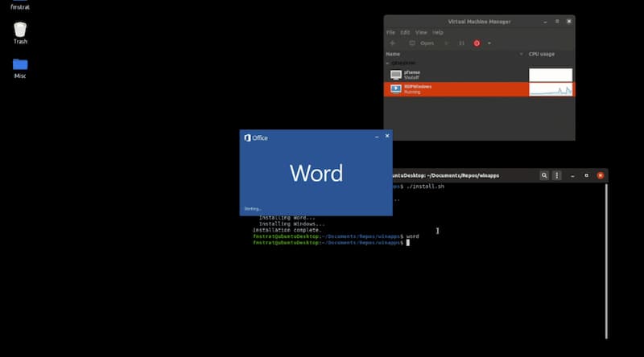Click the RDPWindows CPU usage graph
644x357 pixels.
click(x=551, y=89)
